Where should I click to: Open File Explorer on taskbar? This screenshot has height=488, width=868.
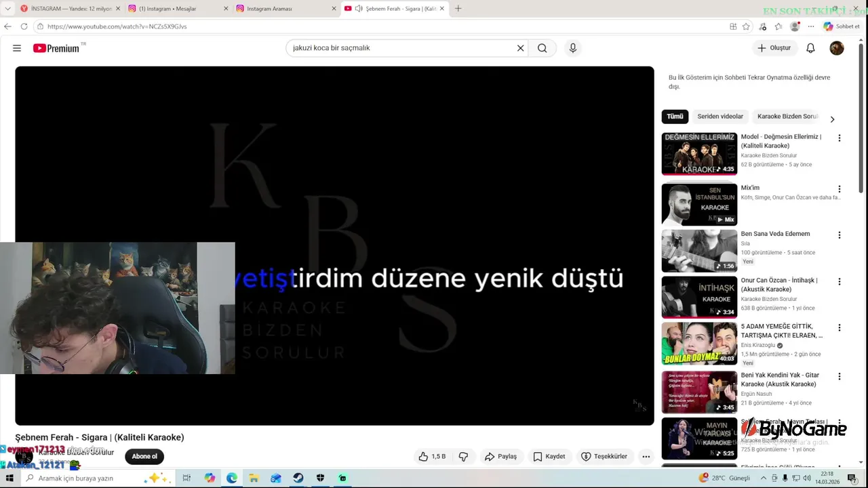254,479
